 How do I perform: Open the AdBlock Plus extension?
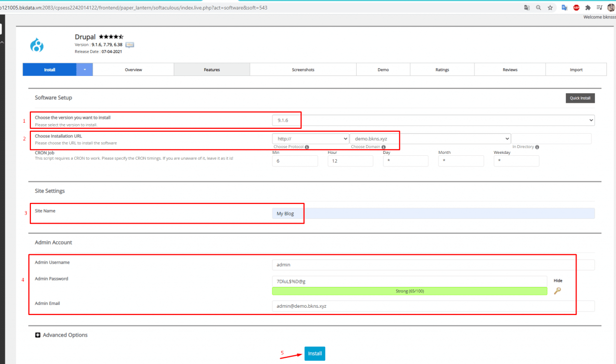click(576, 8)
